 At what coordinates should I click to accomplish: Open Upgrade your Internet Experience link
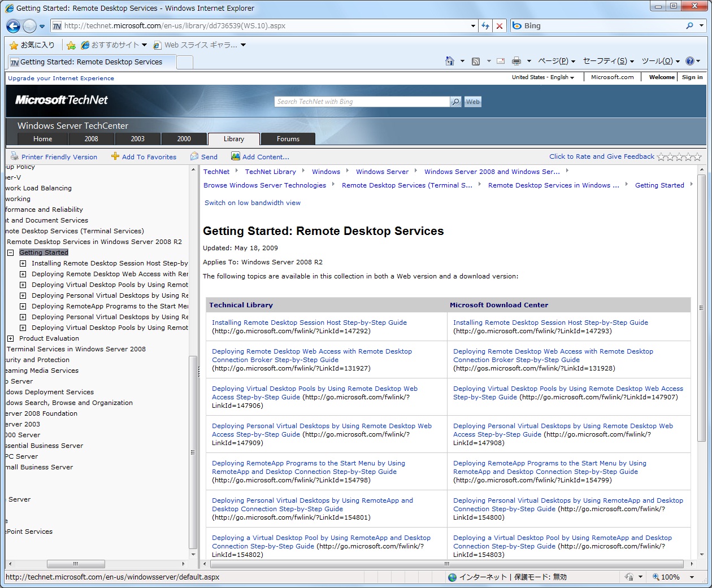tap(61, 79)
